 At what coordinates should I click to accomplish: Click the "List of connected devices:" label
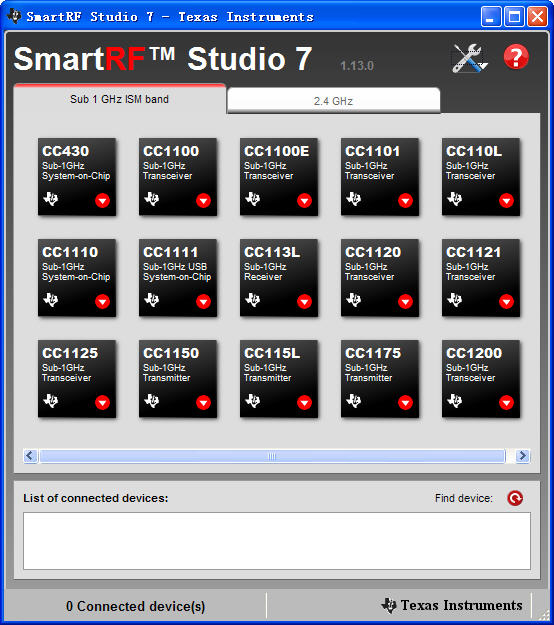(96, 498)
